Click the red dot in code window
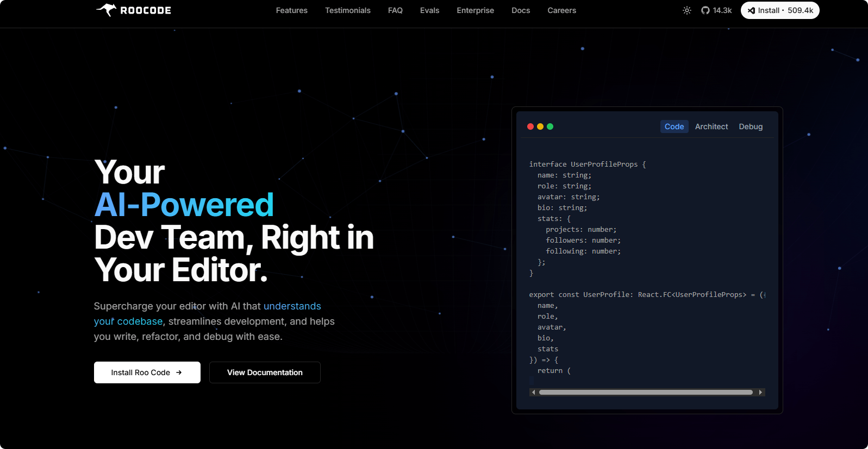868x449 pixels. (x=530, y=127)
